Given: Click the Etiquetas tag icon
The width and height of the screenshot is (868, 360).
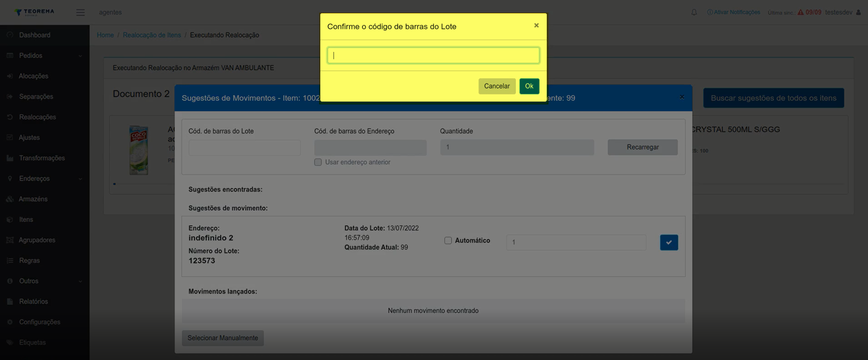Looking at the screenshot, I should (10, 342).
